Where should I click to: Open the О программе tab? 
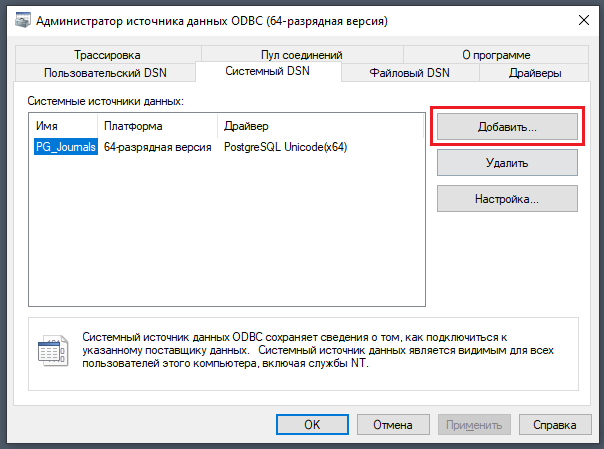point(496,55)
